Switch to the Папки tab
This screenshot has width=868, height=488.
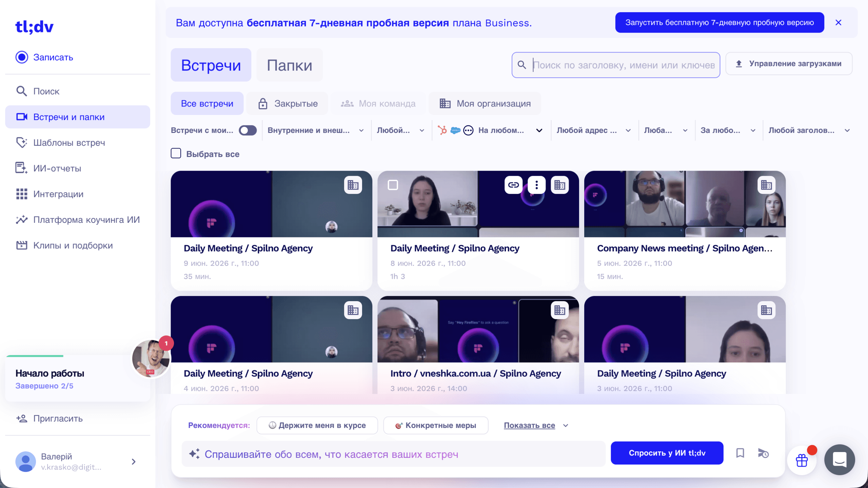(290, 65)
